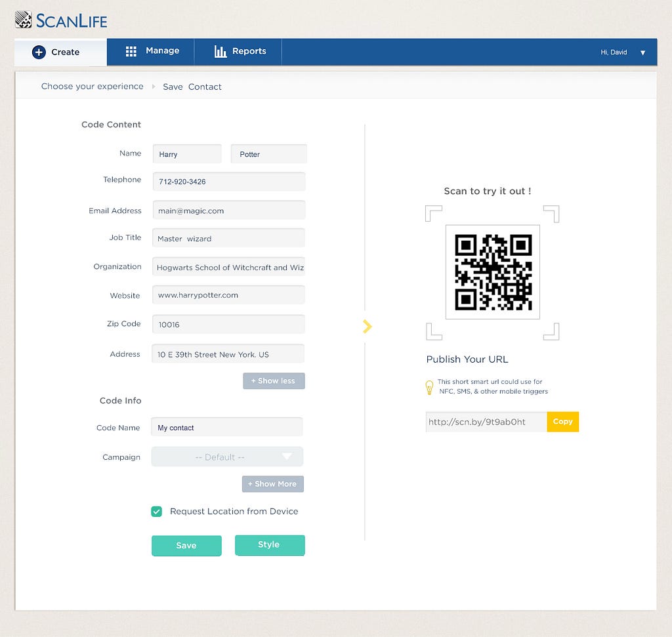Click the Campaign label

(121, 457)
